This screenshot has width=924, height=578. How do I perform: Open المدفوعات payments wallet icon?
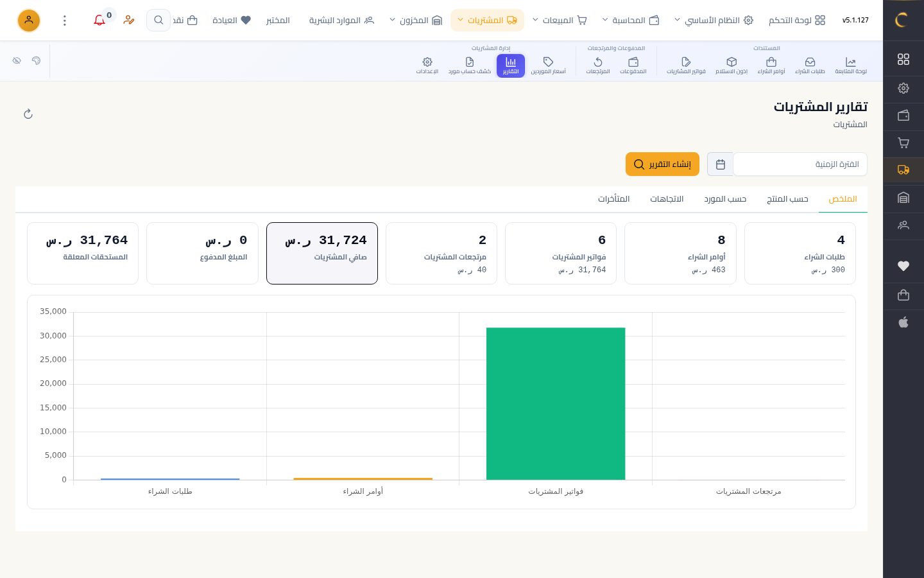click(633, 66)
